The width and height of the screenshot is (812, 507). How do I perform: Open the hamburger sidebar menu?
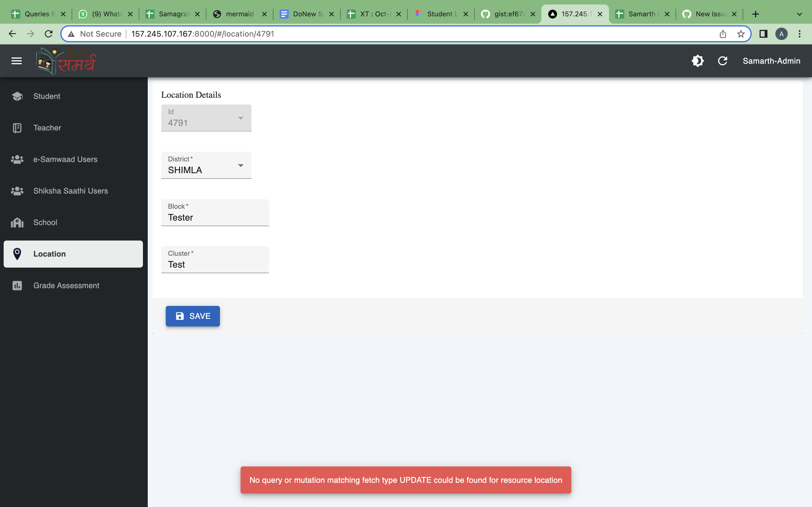pos(16,61)
